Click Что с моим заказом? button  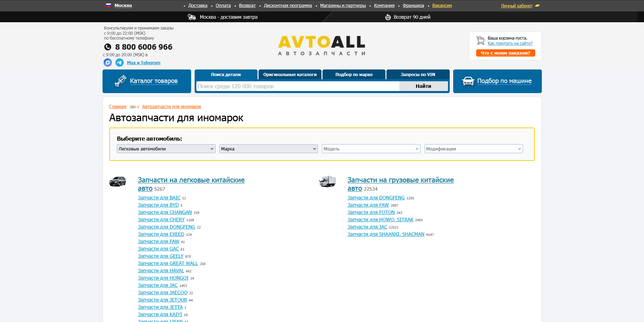click(505, 53)
